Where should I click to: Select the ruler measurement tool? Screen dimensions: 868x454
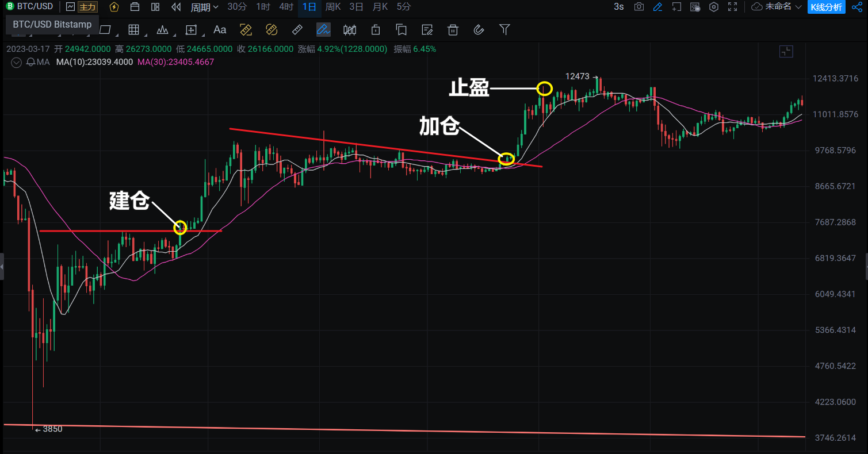pyautogui.click(x=297, y=30)
